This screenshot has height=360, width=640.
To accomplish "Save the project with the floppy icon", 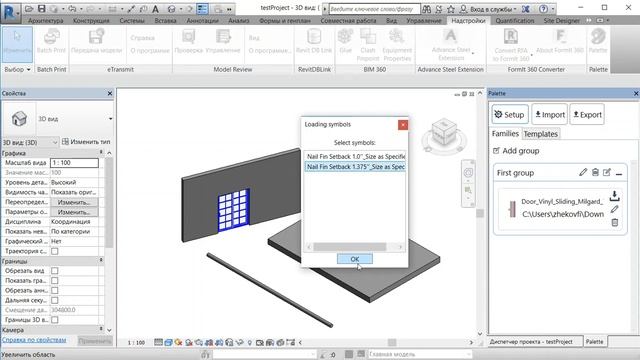I will pos(41,9).
